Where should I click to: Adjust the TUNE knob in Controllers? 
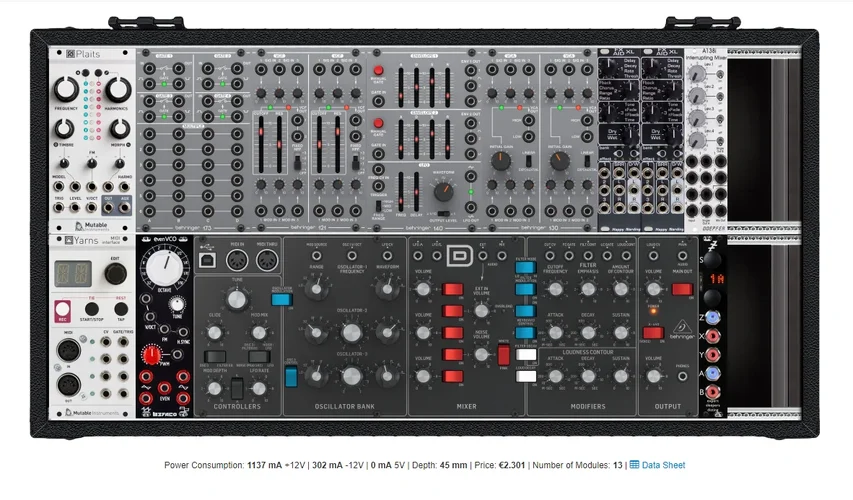tap(237, 299)
